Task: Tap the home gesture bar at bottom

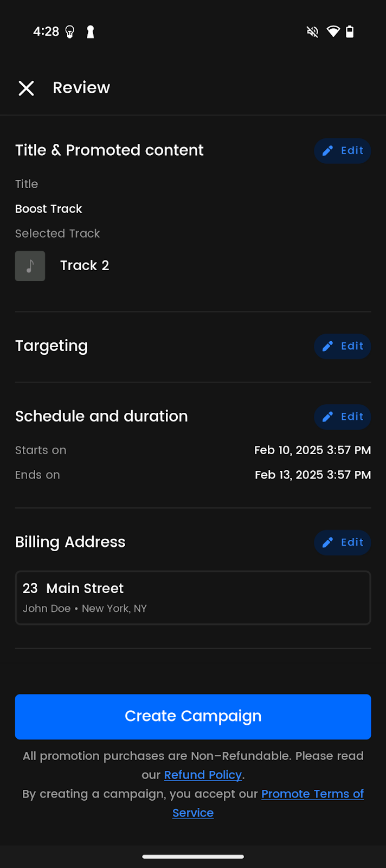Action: coord(193,857)
